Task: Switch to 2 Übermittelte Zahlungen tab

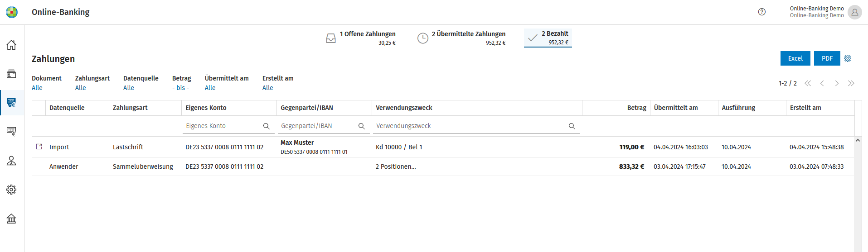Action: (x=461, y=38)
